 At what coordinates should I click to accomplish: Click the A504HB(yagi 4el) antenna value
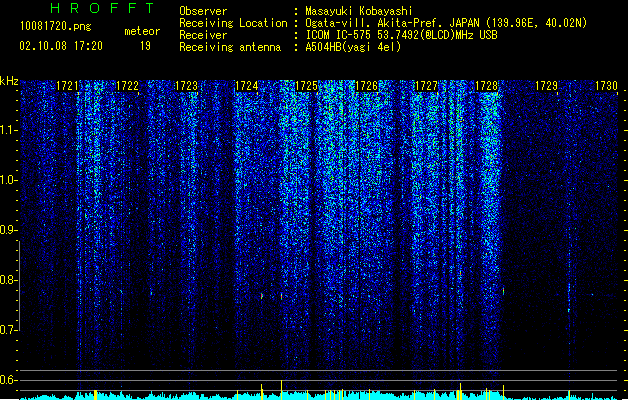pos(353,47)
